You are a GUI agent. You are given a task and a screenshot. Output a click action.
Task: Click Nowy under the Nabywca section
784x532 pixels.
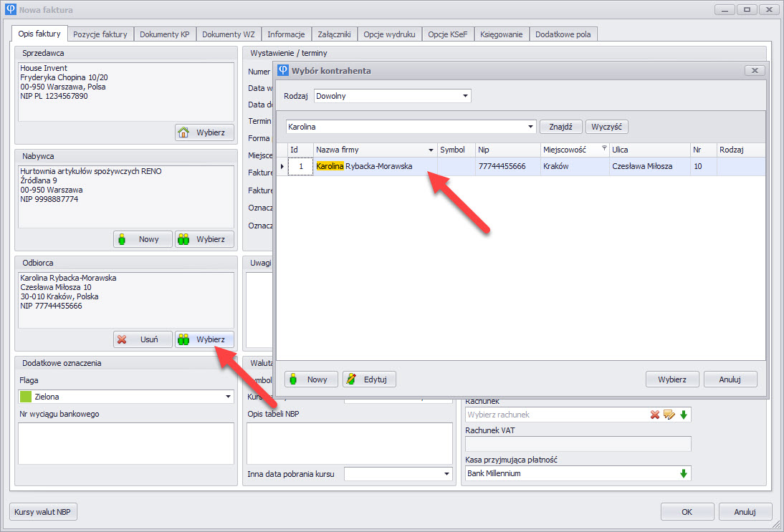click(143, 239)
